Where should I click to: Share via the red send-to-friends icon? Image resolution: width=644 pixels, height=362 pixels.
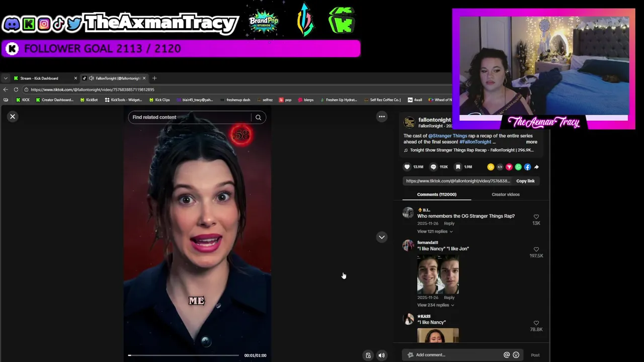pos(509,167)
